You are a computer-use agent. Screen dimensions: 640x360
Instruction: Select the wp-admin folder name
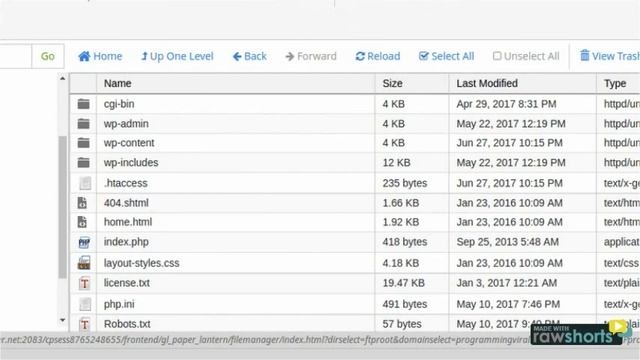[x=126, y=124]
